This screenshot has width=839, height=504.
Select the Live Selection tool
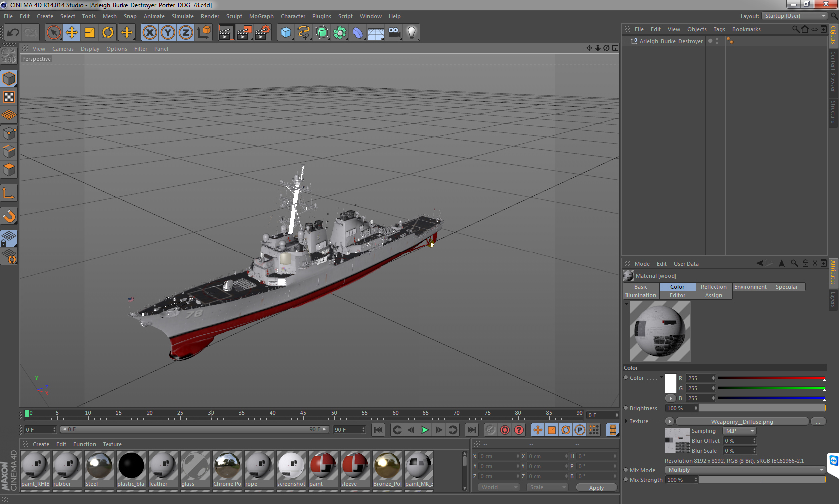[x=54, y=33]
